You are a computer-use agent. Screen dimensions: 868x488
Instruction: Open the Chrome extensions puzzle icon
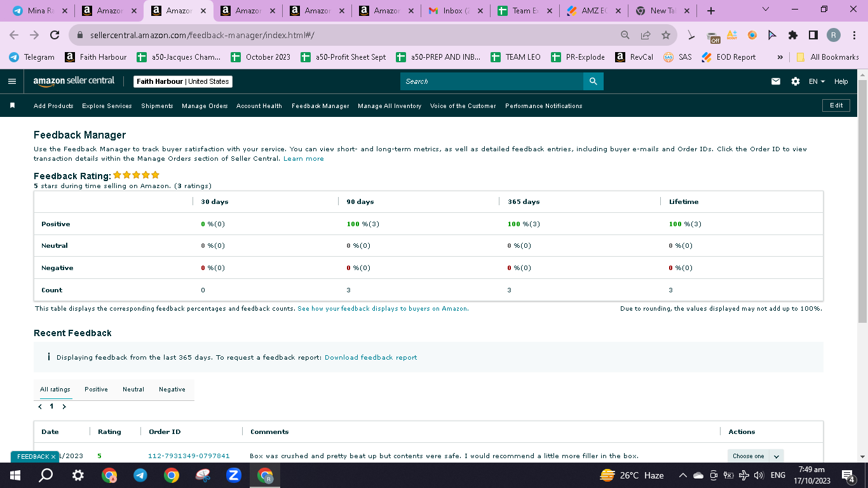click(x=792, y=35)
